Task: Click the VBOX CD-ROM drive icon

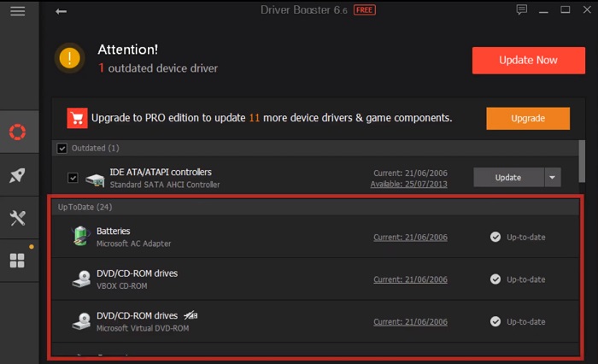Action: (81, 279)
